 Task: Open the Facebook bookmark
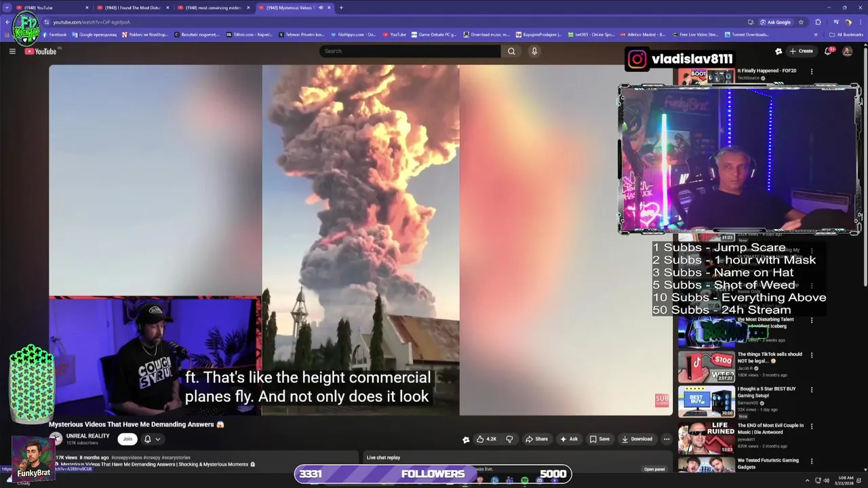54,35
